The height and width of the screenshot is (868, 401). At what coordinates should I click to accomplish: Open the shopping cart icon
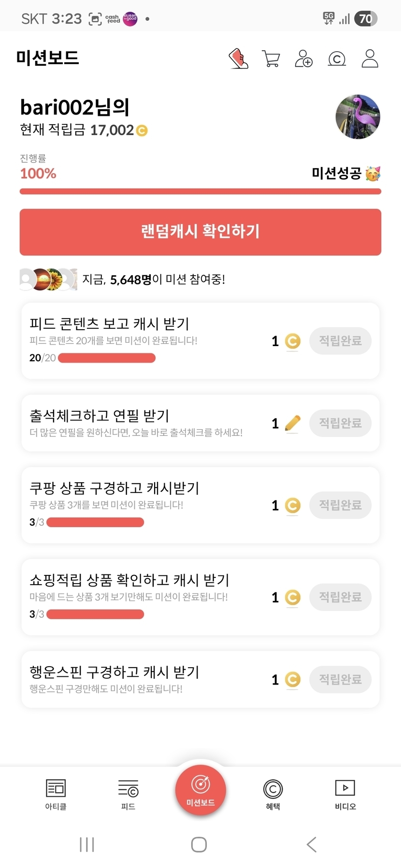pyautogui.click(x=271, y=58)
